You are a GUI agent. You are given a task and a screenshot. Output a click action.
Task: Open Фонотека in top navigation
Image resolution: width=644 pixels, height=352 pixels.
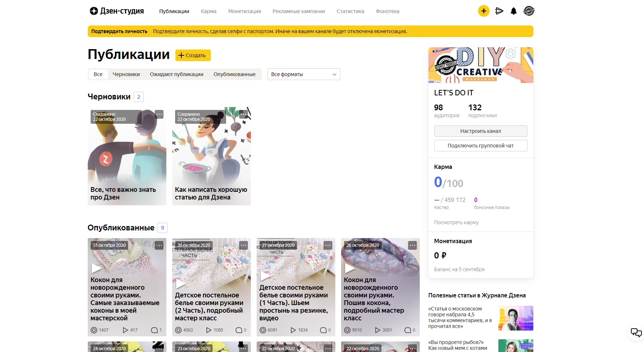point(387,11)
